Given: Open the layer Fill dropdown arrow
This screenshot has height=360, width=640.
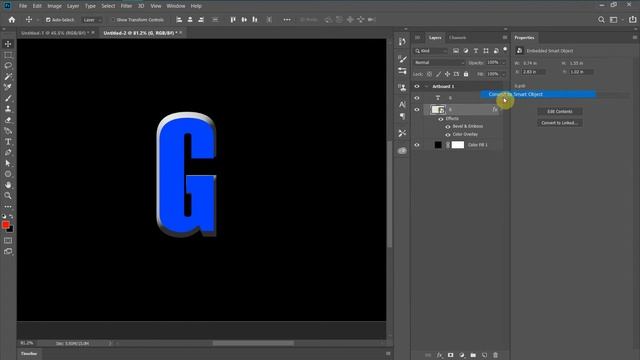Looking at the screenshot, I should point(504,74).
